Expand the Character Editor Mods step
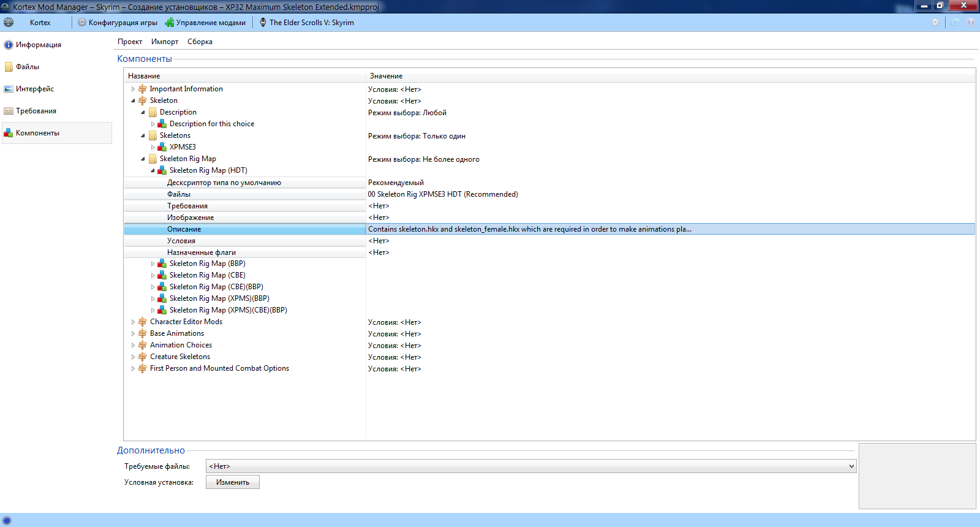Viewport: 980px width, 527px height. (x=133, y=322)
